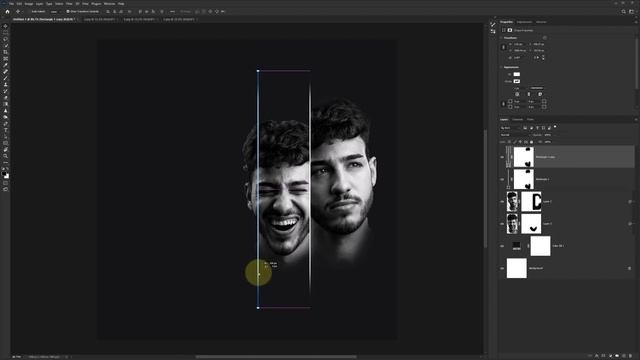
Task: Click the lock icon on Background layer
Action: [x=629, y=268]
